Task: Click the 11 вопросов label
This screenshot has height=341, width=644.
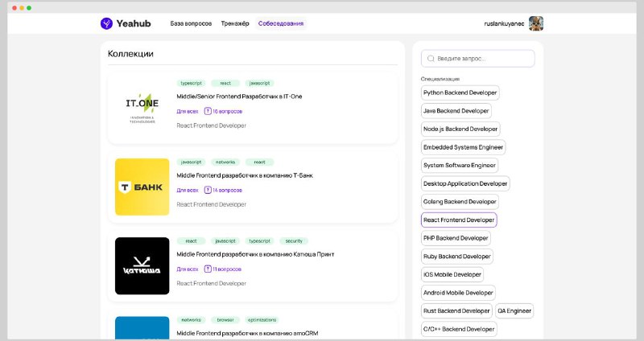Action: pos(227,269)
